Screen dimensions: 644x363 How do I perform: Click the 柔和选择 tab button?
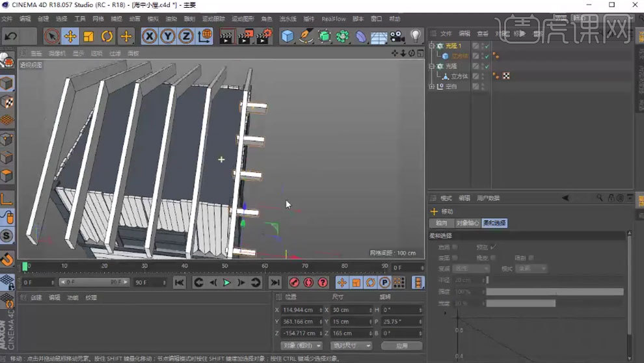pyautogui.click(x=494, y=223)
